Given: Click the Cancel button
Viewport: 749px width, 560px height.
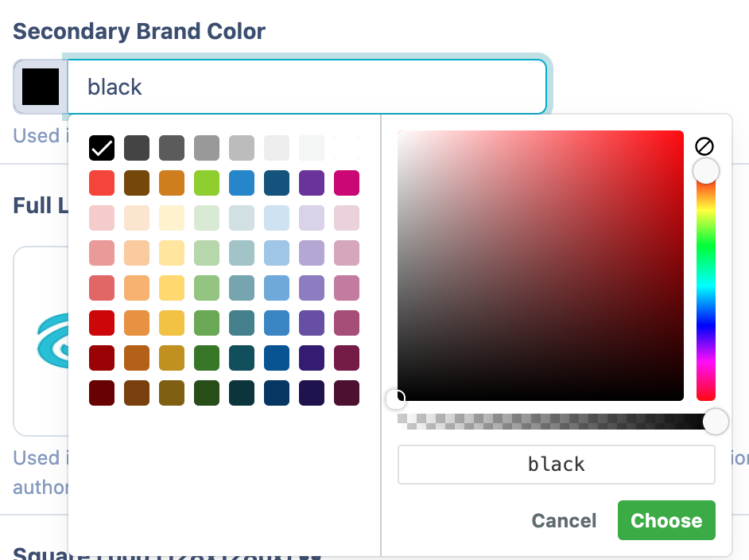Looking at the screenshot, I should click(564, 520).
